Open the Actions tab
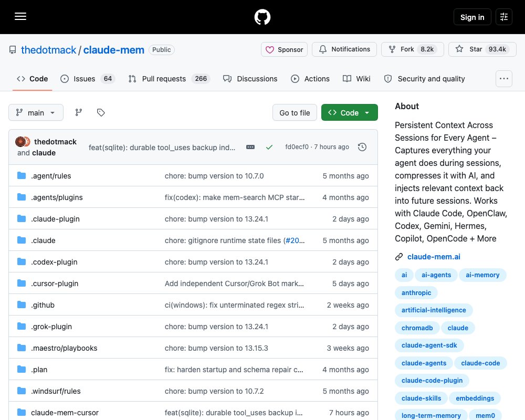525x420 pixels. click(x=310, y=79)
